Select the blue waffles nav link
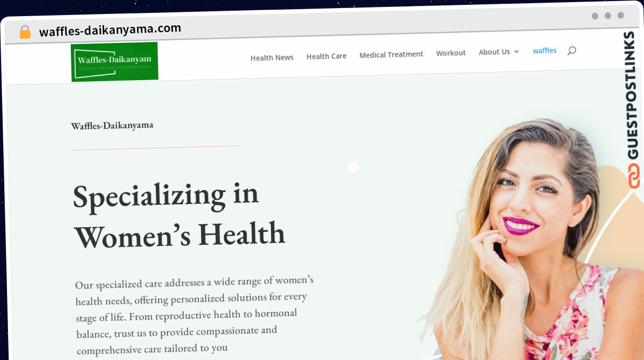644x360 pixels. point(544,51)
